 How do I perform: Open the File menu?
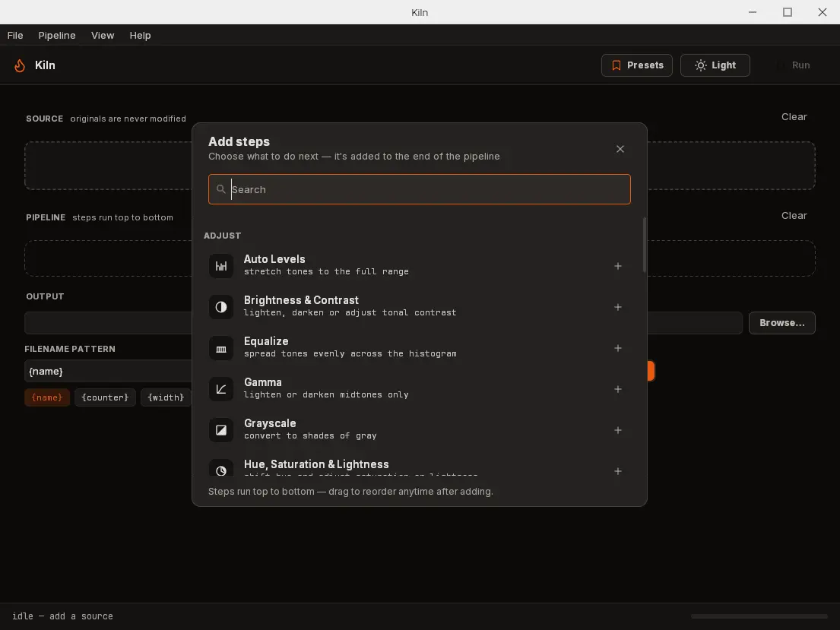pos(15,36)
